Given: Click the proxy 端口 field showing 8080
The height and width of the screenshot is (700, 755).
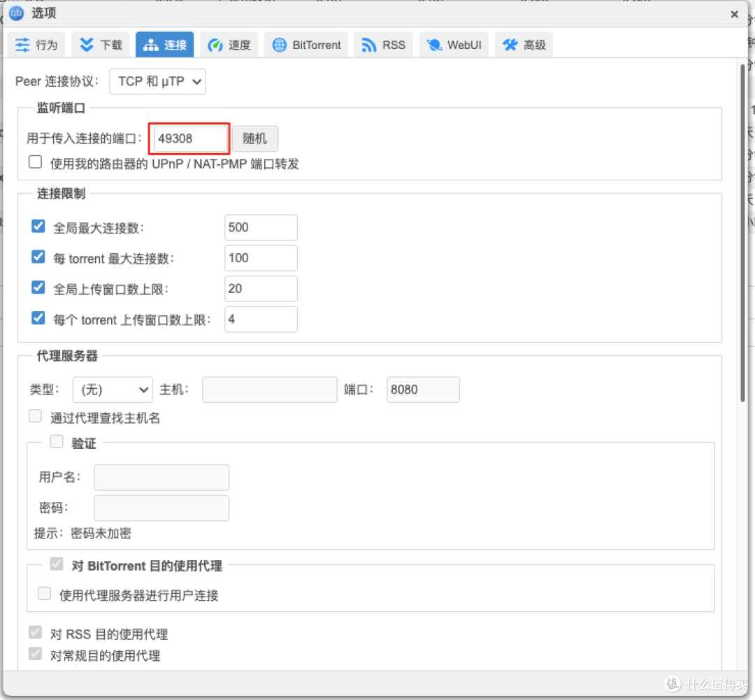Looking at the screenshot, I should [423, 390].
